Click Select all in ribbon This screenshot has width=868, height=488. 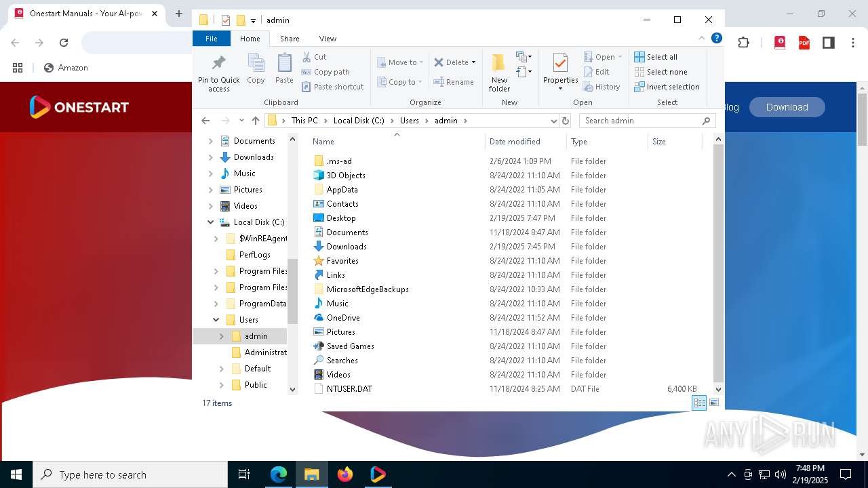pyautogui.click(x=656, y=57)
